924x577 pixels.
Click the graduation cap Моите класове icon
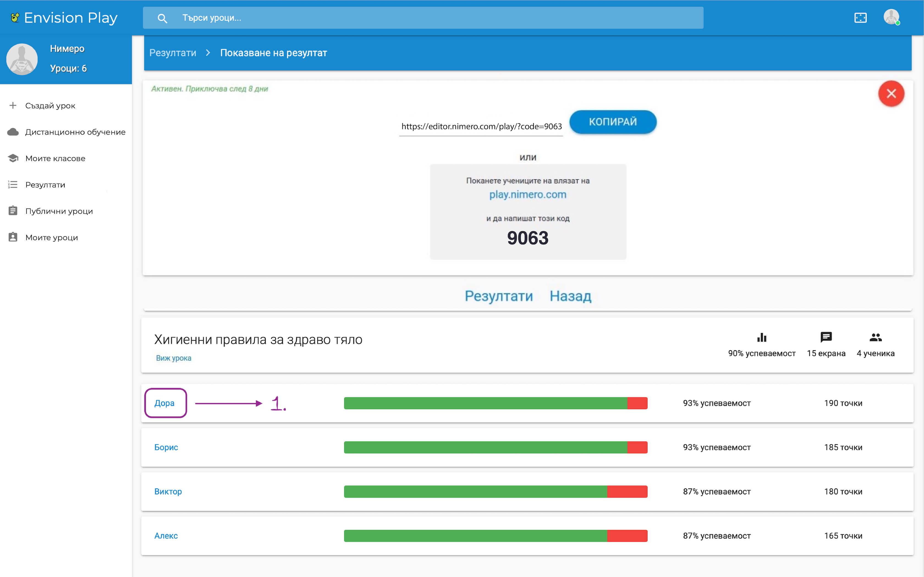pos(13,158)
